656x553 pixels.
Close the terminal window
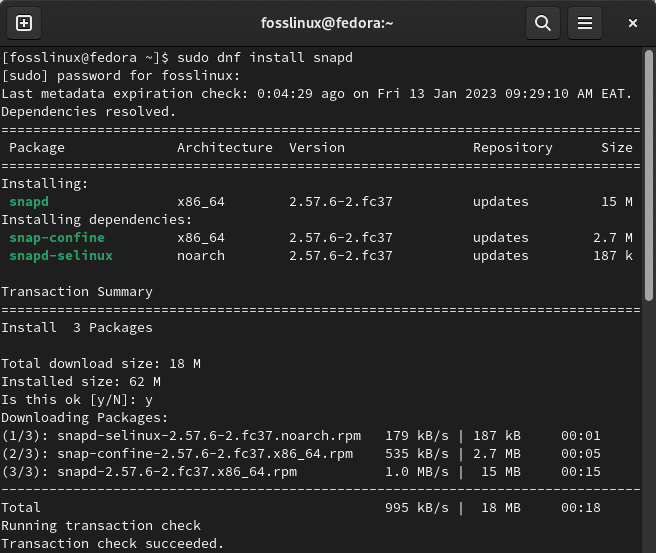point(633,23)
